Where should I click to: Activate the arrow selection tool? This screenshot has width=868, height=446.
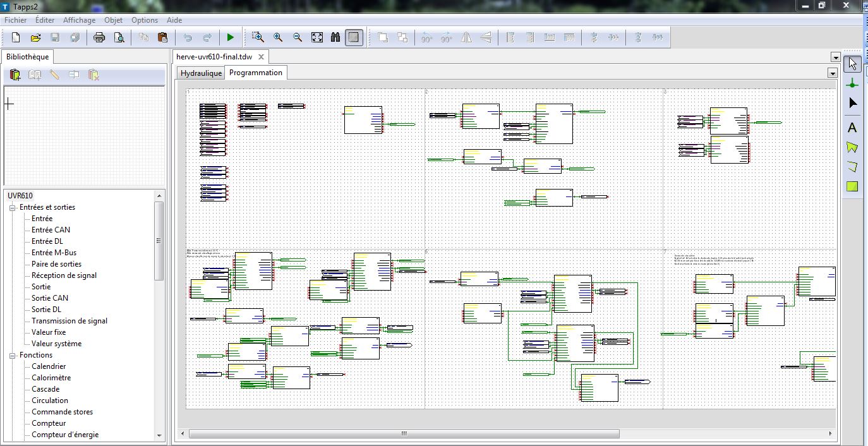click(x=852, y=63)
